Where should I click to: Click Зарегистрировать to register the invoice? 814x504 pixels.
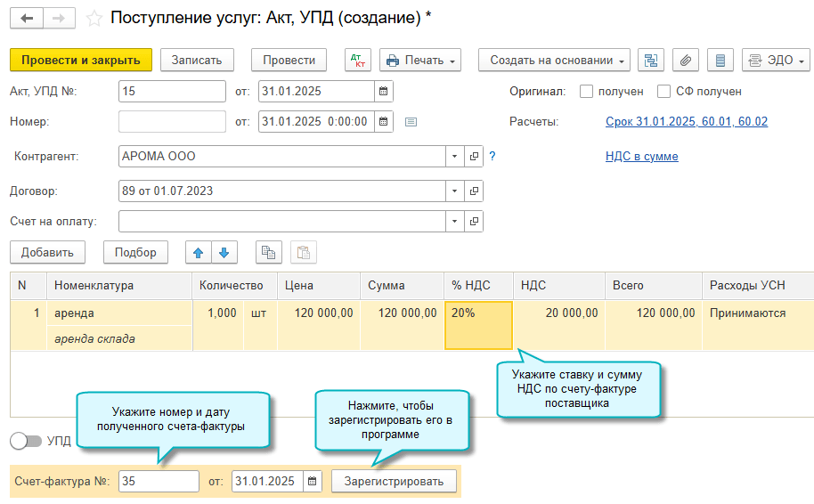(x=394, y=481)
